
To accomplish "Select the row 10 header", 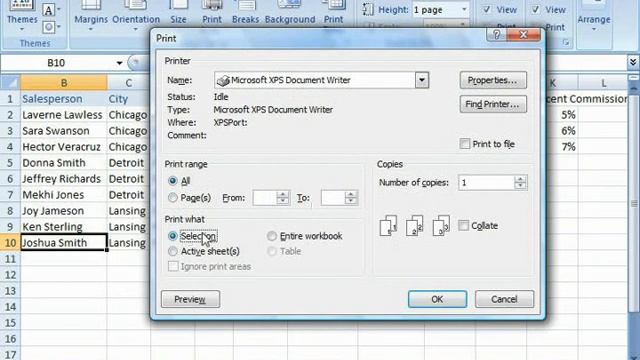I will click(x=10, y=243).
